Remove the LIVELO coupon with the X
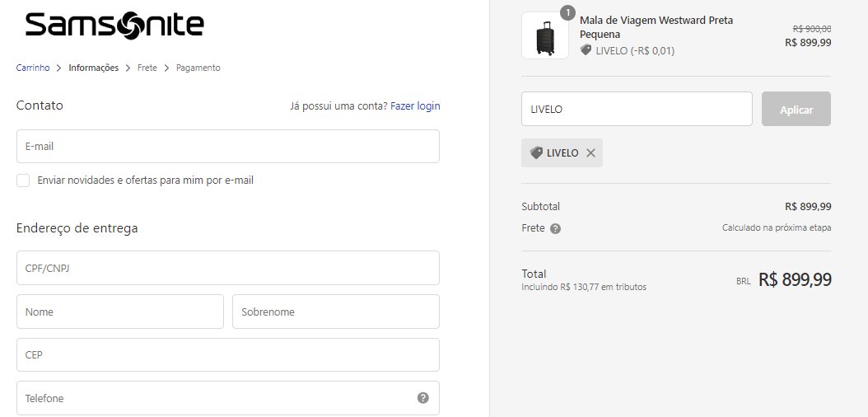 pos(590,153)
